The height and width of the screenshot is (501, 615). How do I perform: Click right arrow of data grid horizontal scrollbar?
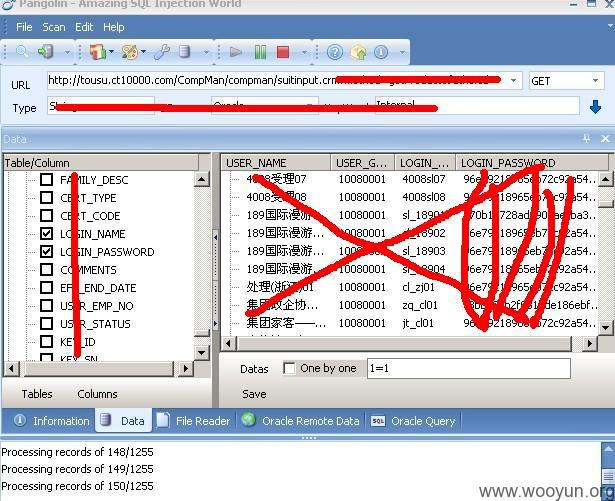(589, 344)
